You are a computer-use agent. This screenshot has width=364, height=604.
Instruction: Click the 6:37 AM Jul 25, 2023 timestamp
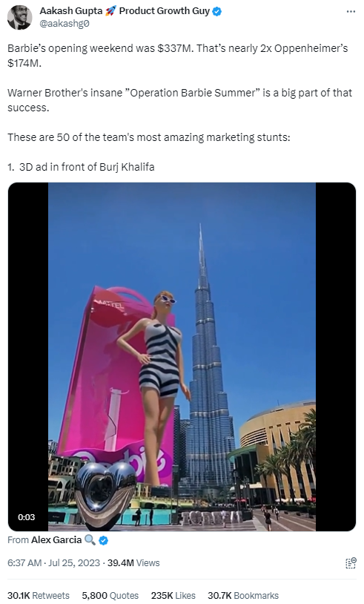(53, 562)
